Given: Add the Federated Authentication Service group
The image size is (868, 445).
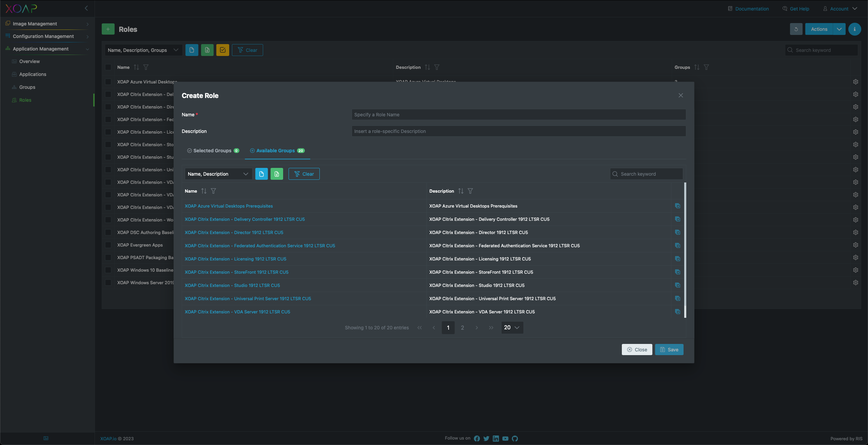Looking at the screenshot, I should tap(677, 246).
